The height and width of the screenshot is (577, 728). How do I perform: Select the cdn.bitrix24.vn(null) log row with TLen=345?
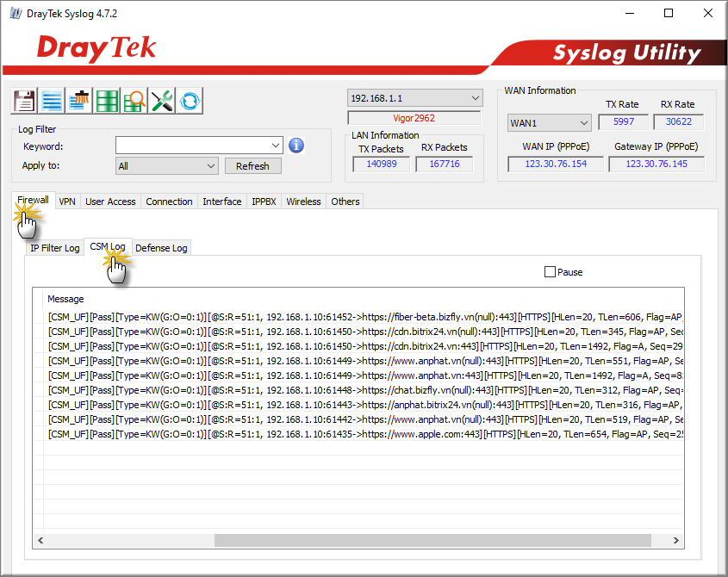(364, 332)
